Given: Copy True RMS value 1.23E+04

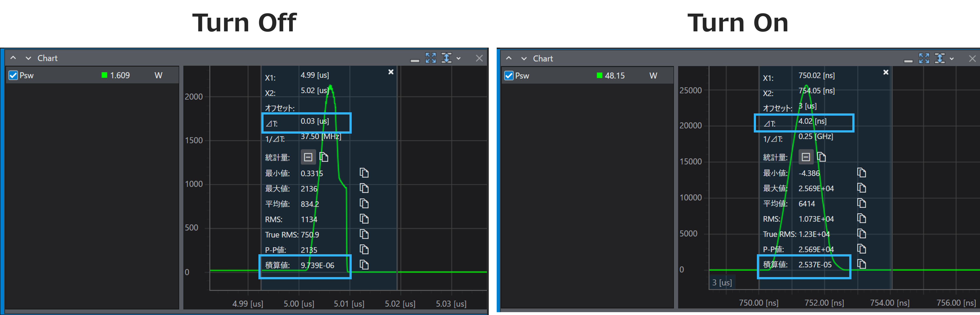Looking at the screenshot, I should [x=861, y=234].
